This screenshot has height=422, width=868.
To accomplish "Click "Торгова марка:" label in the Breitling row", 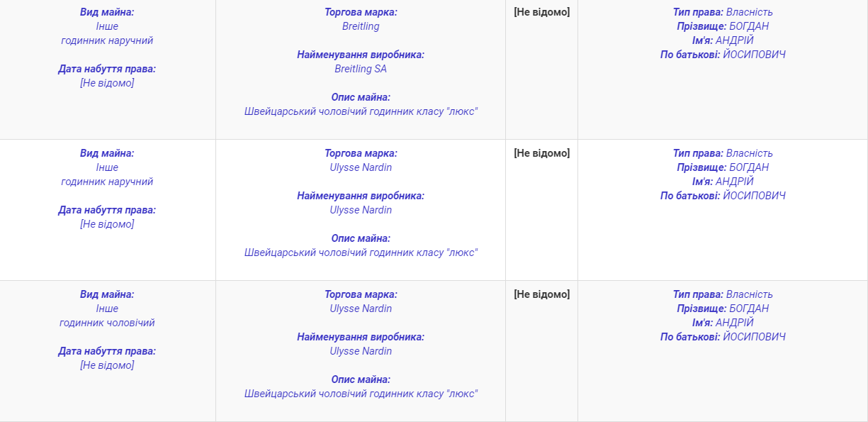I will click(361, 12).
